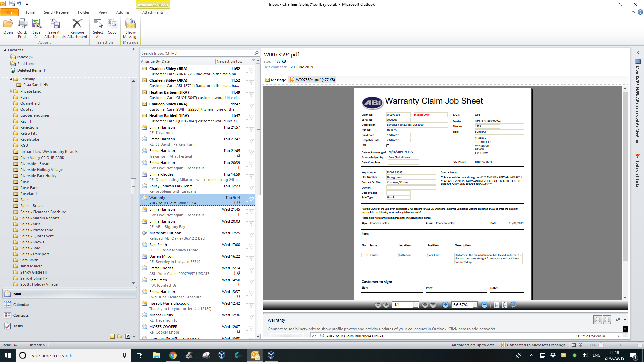Open the Send / Receive ribbon tab
Viewport: 644px width, 362px height.
56,12
